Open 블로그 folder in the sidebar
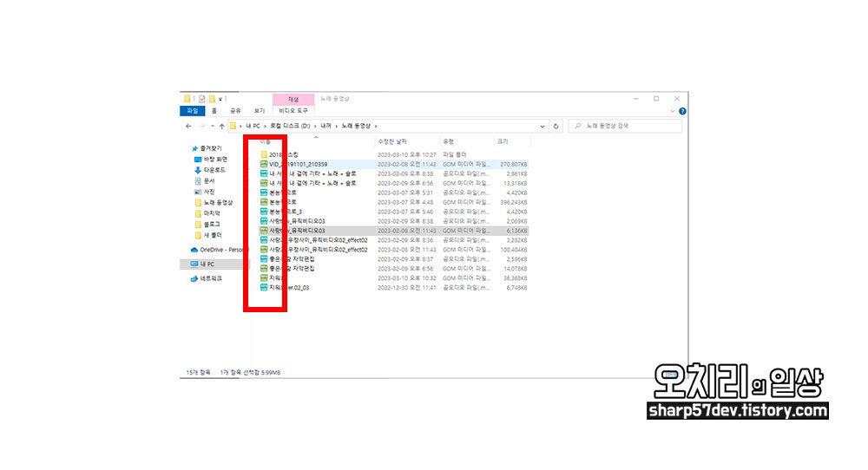This screenshot has width=868, height=470. pyautogui.click(x=212, y=225)
